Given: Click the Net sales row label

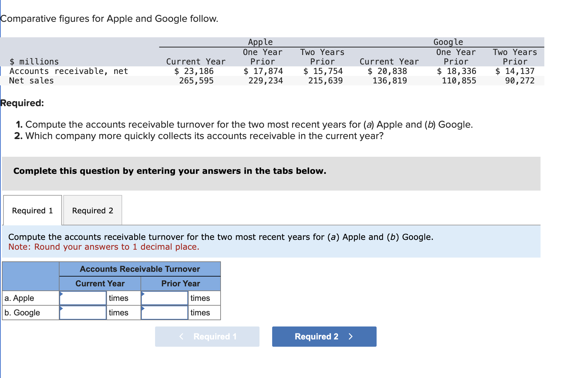Looking at the screenshot, I should 31,81.
